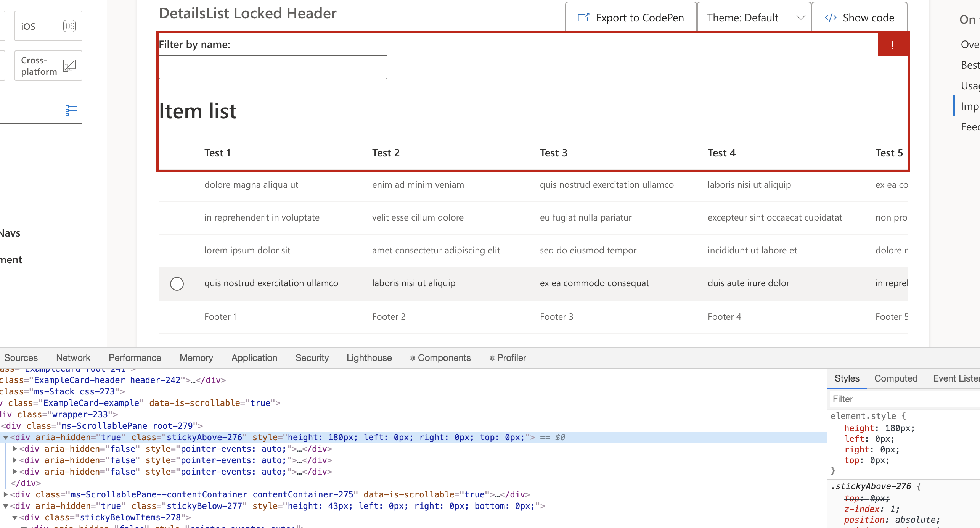Viewport: 980px width, 528px height.
Task: Collapse the stickyBelow-277 div node
Action: tap(6, 506)
